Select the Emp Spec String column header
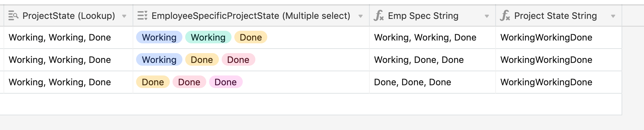Screen dimensions: 644x130 click(432, 16)
